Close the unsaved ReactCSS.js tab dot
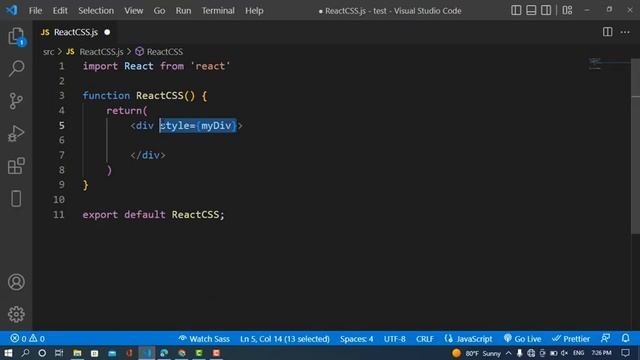Viewport: 640px width, 360px height. pyautogui.click(x=107, y=32)
